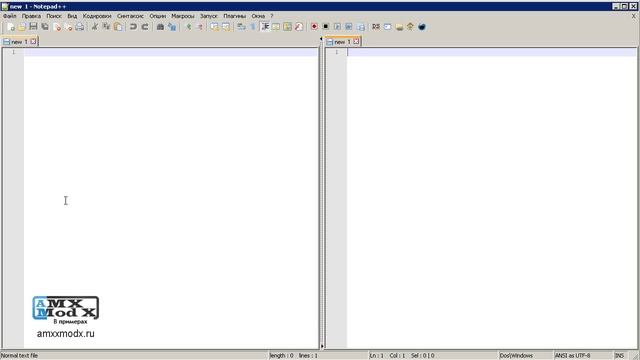Click the Save All toolbar icon
Image resolution: width=640 pixels, height=360 pixels.
click(x=44, y=27)
